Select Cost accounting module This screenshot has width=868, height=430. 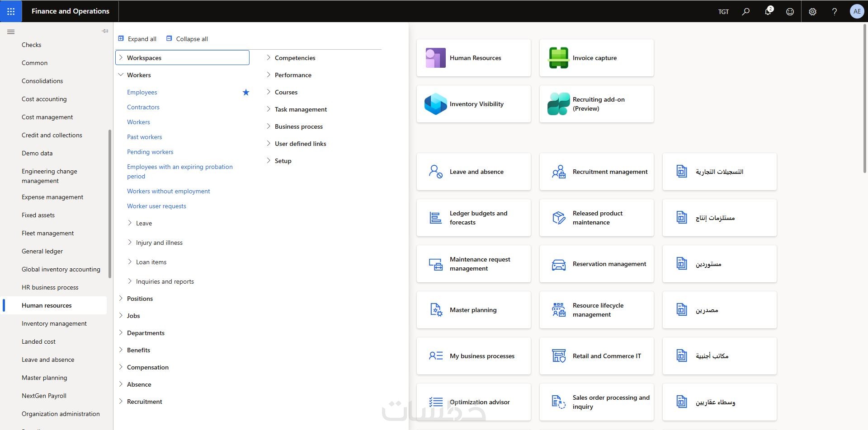(44, 99)
